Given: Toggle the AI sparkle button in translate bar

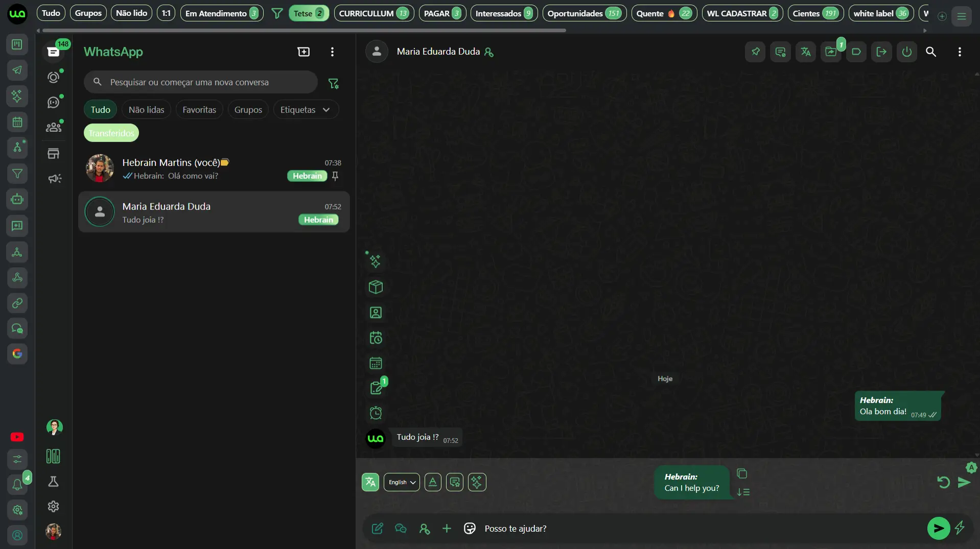Looking at the screenshot, I should click(x=477, y=482).
